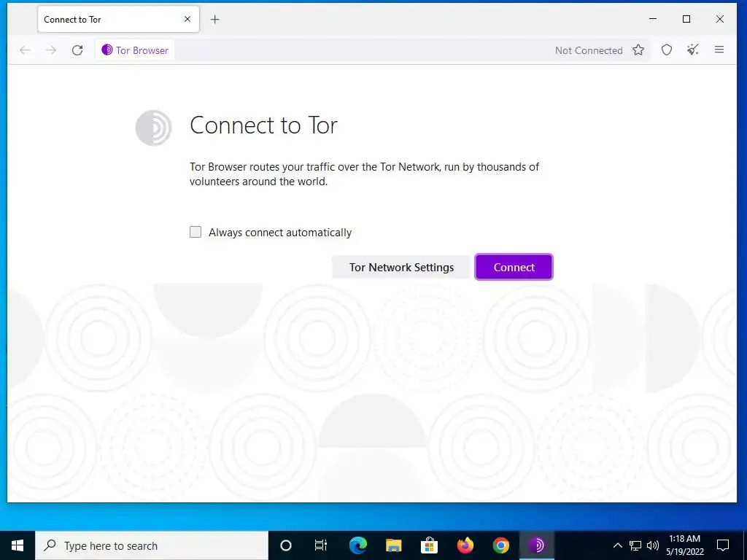The width and height of the screenshot is (747, 560).
Task: Click the Tor Browser identity icon
Action: (x=135, y=50)
